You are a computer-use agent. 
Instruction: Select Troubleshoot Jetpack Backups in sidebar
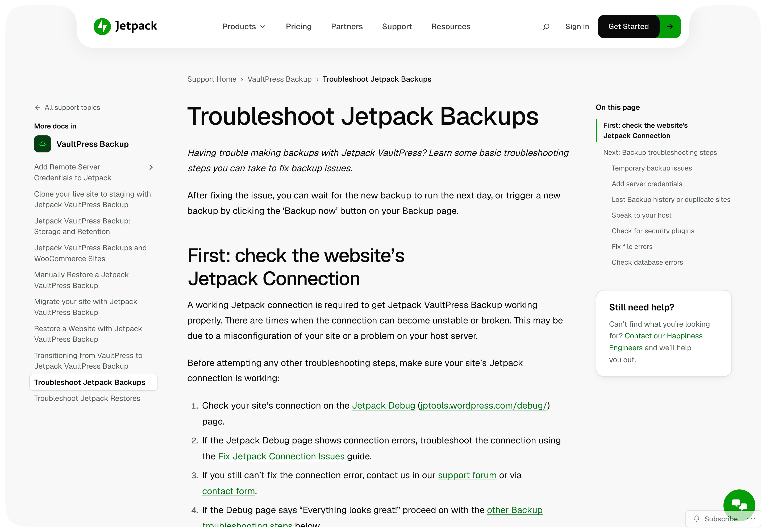pos(93,382)
